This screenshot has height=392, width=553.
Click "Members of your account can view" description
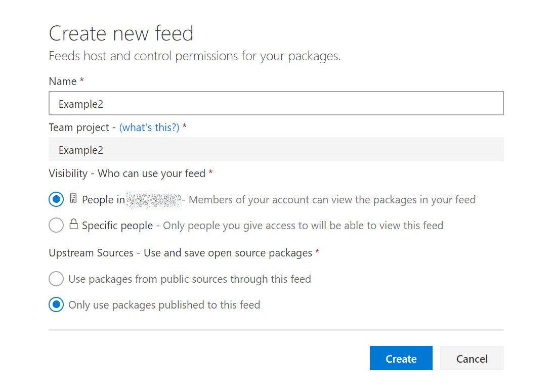332,199
